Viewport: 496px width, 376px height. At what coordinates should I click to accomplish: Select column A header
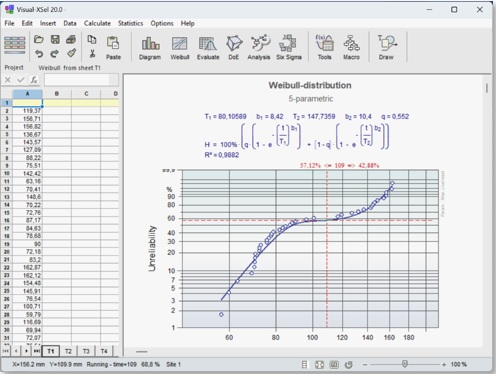point(27,94)
